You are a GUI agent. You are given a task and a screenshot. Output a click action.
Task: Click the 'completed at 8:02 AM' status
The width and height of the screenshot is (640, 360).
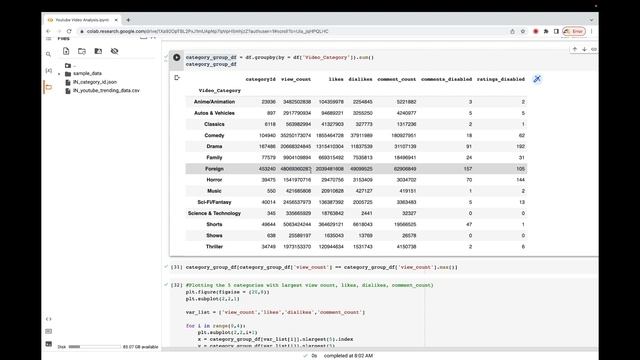coord(348,356)
